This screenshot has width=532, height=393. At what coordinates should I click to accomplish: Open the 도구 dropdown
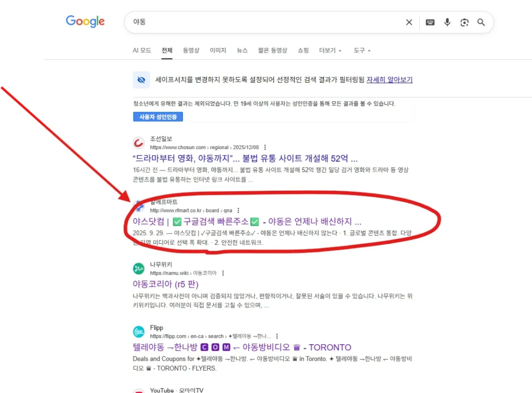pyautogui.click(x=359, y=50)
